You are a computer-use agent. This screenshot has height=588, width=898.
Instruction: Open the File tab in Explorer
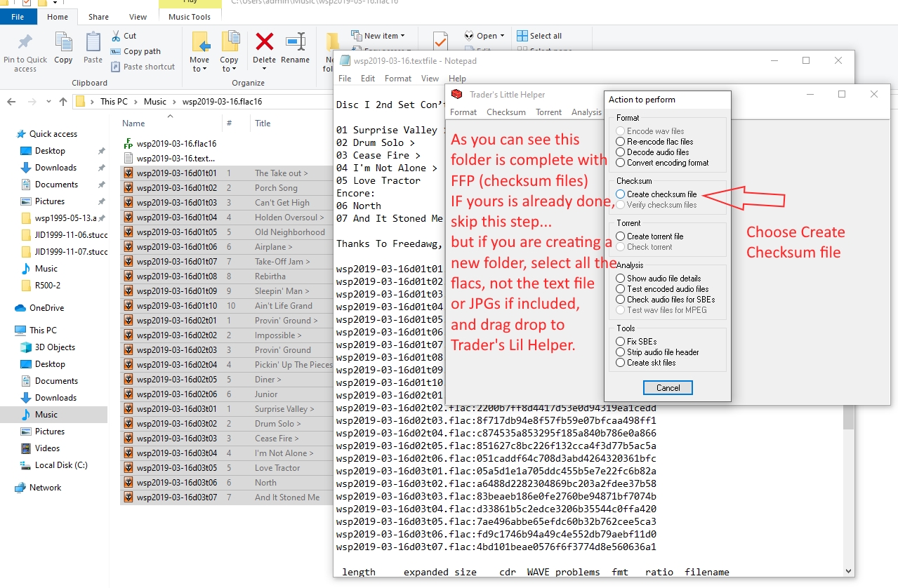18,17
